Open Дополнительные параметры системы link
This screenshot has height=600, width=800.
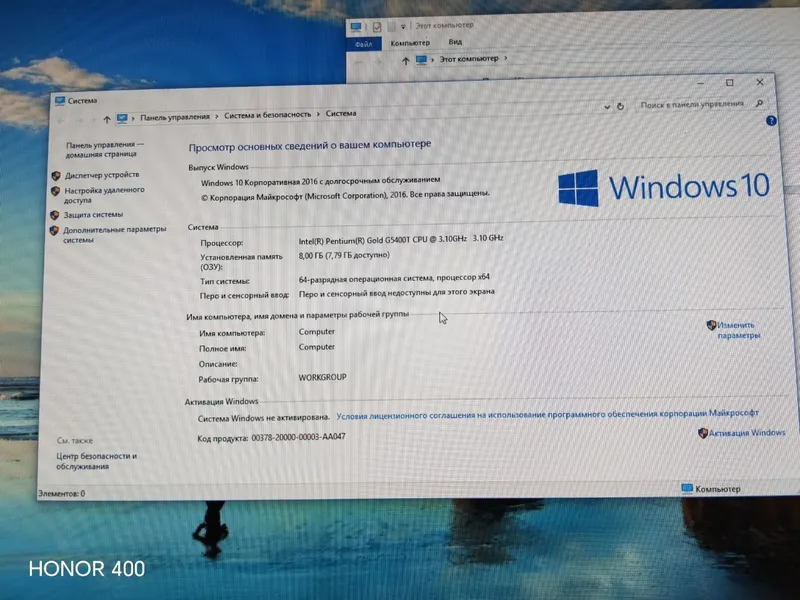[114, 234]
